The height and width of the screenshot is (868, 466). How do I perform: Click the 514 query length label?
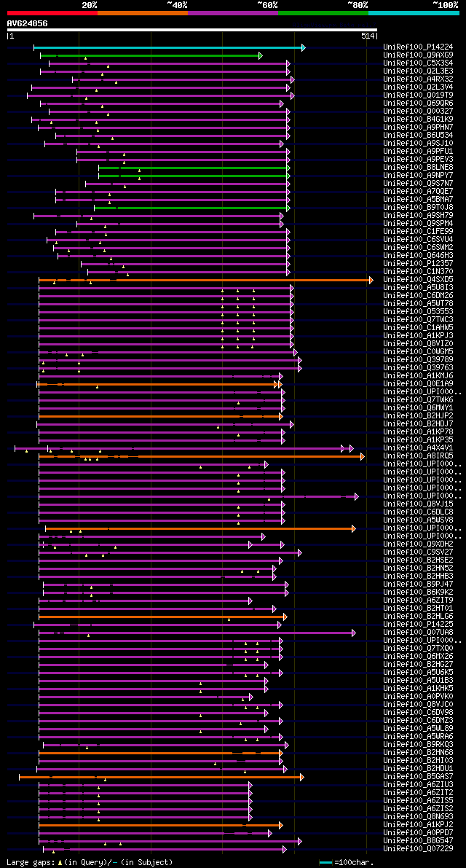(368, 36)
